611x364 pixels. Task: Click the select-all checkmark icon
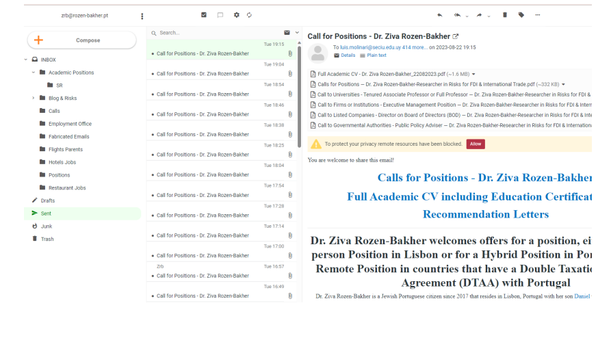204,15
